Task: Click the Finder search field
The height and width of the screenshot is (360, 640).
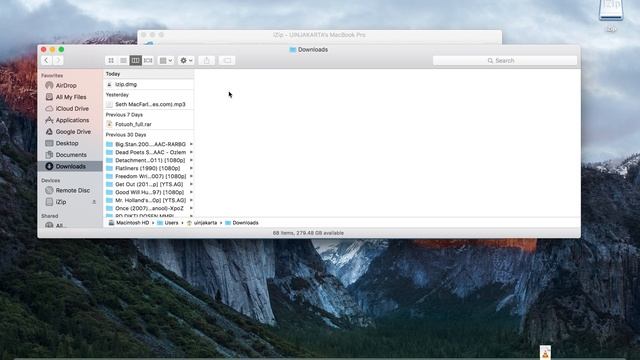Action: click(505, 60)
